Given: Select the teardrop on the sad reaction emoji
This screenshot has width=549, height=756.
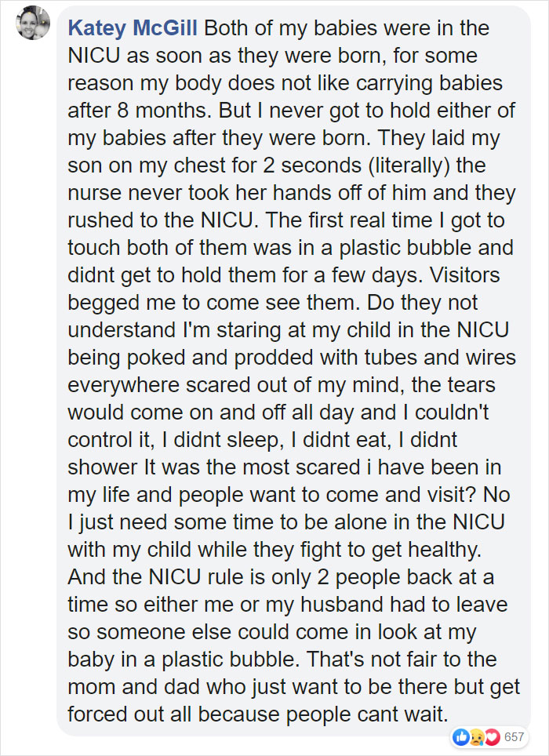Looking at the screenshot, I should click(x=481, y=743).
